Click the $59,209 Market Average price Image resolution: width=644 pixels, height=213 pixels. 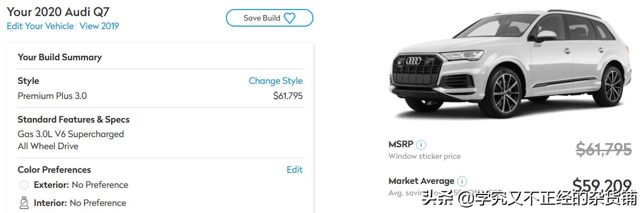coord(602,185)
